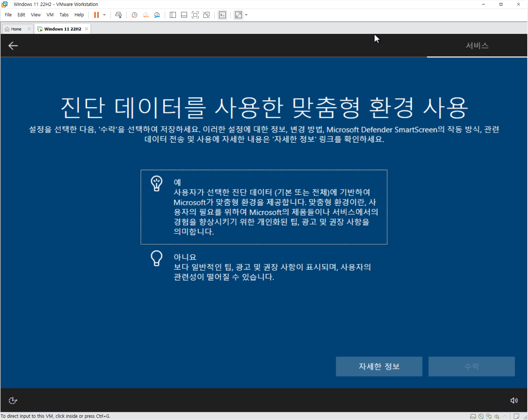Select the Windows 11 22H2 tab
528x420 pixels.
[63, 29]
